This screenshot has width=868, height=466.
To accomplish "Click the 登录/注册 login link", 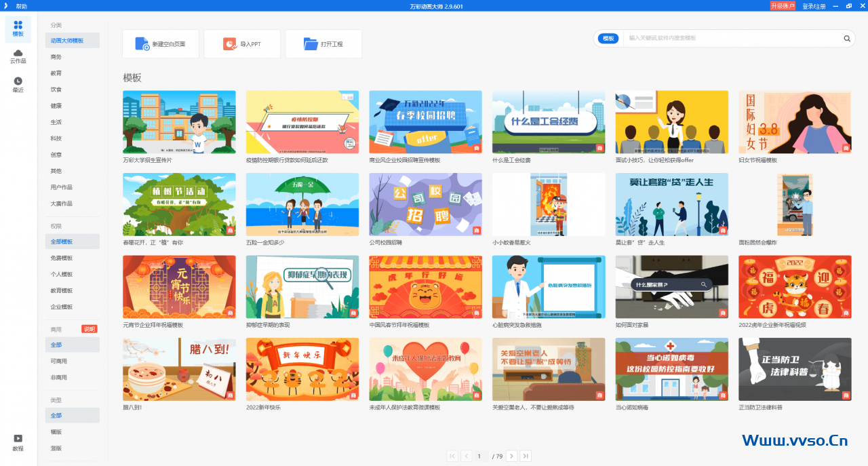I will click(814, 6).
